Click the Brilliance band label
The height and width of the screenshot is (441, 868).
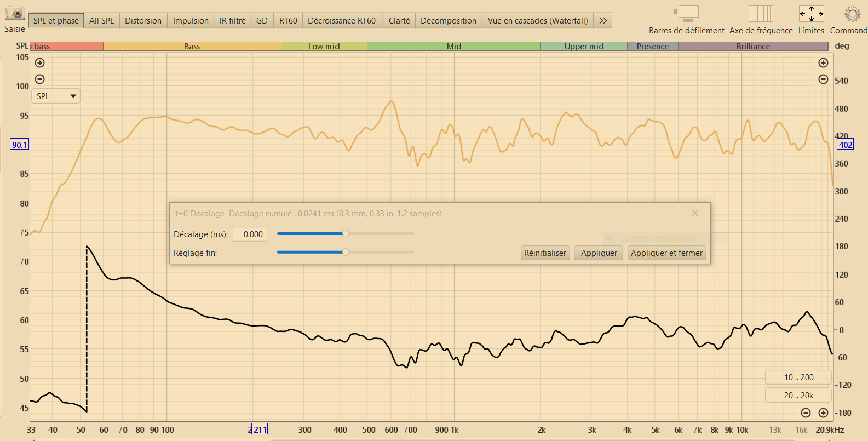753,47
